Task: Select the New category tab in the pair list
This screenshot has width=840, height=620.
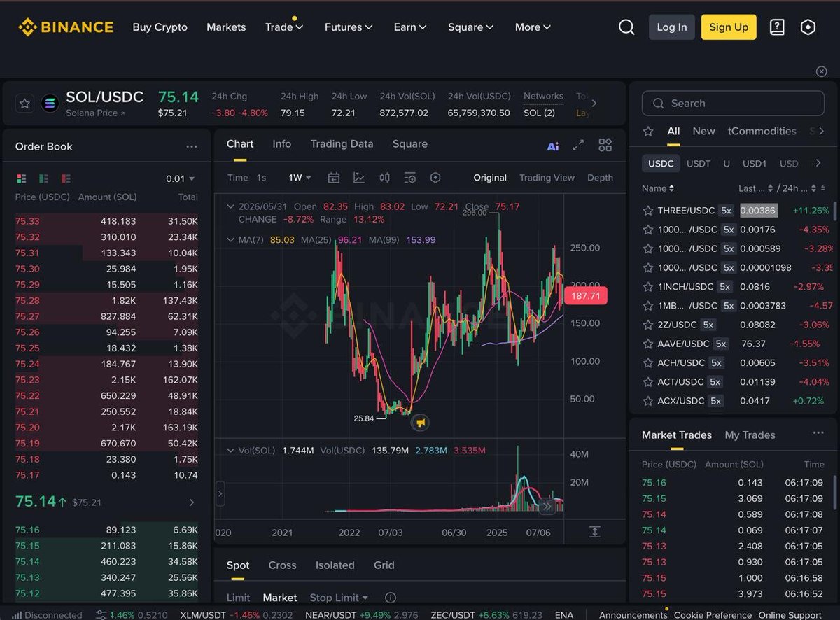Action: (703, 131)
